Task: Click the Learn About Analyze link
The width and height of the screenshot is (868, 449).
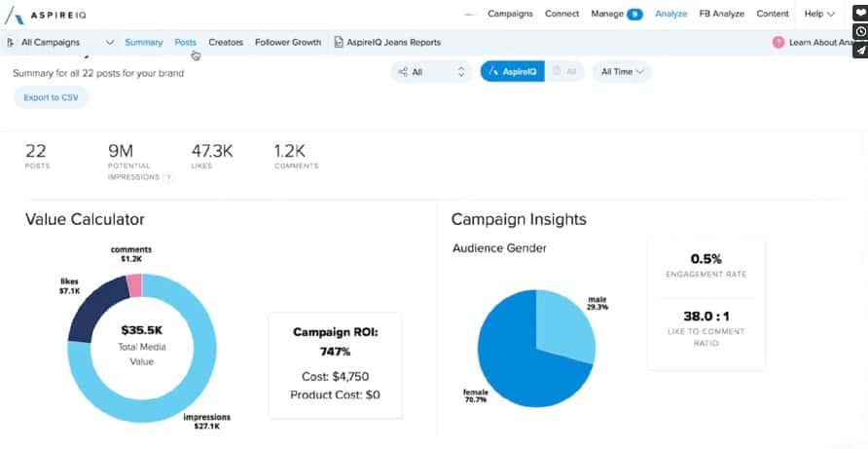Action: coord(823,42)
